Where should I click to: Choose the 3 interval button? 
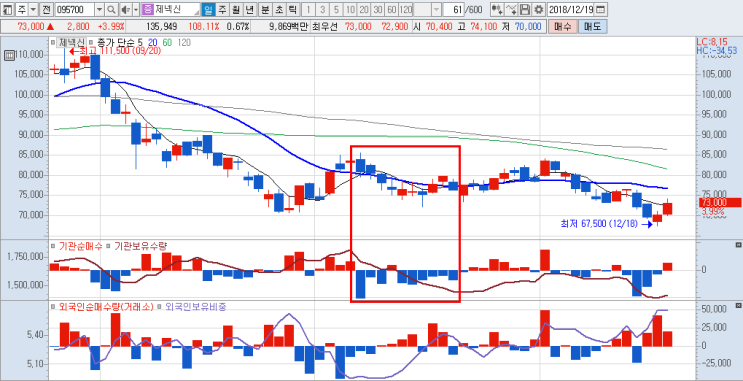click(x=322, y=9)
